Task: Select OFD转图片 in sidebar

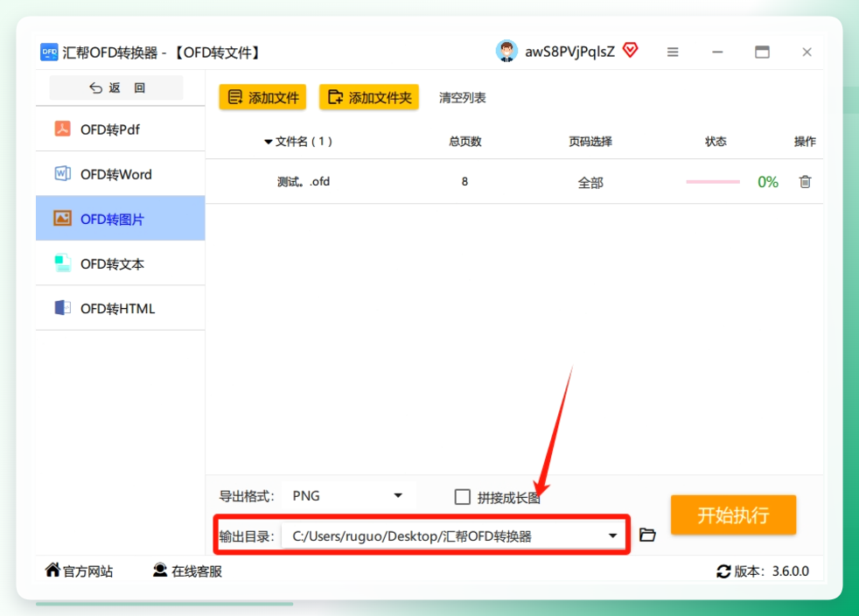Action: click(x=121, y=219)
